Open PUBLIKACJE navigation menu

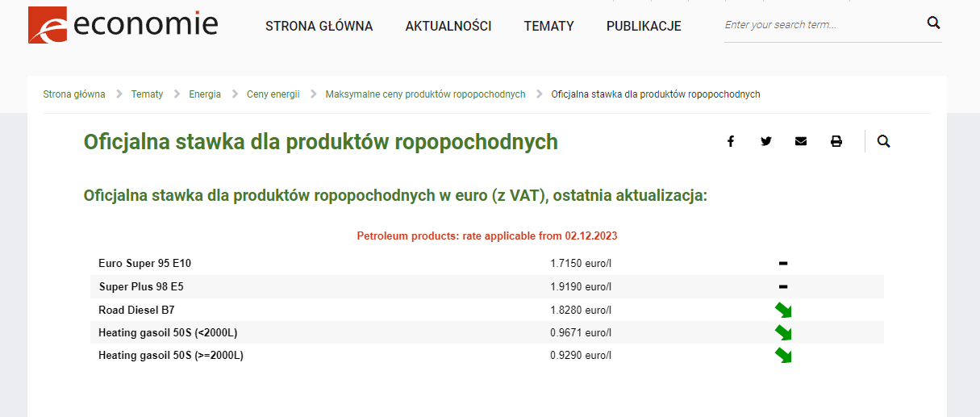click(643, 26)
